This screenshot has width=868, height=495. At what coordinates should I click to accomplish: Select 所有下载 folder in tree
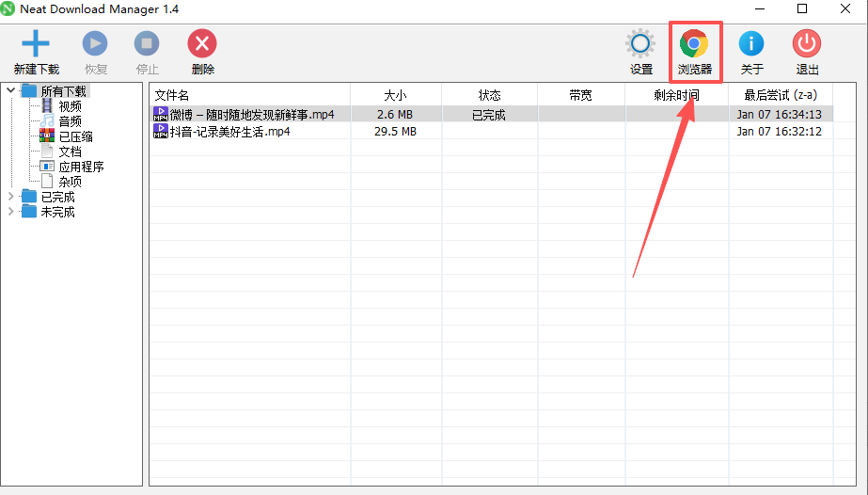click(x=55, y=90)
